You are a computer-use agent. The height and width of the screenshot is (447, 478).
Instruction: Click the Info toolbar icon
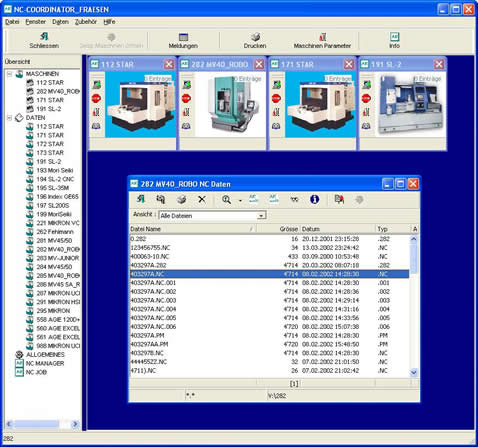(394, 36)
